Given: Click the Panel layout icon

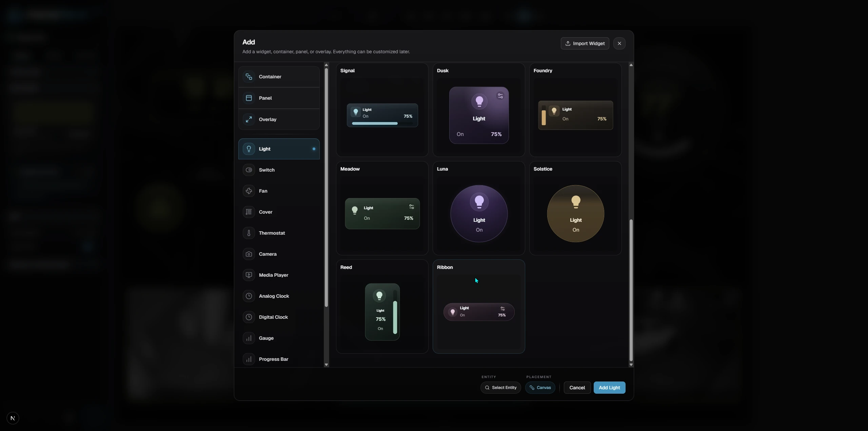Looking at the screenshot, I should coord(249,98).
